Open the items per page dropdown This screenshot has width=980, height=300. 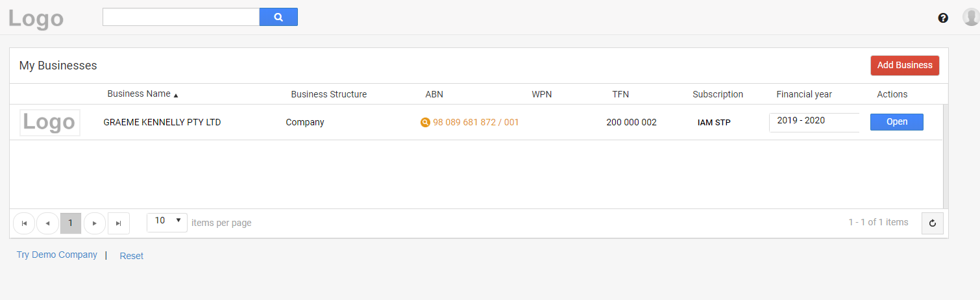point(167,222)
